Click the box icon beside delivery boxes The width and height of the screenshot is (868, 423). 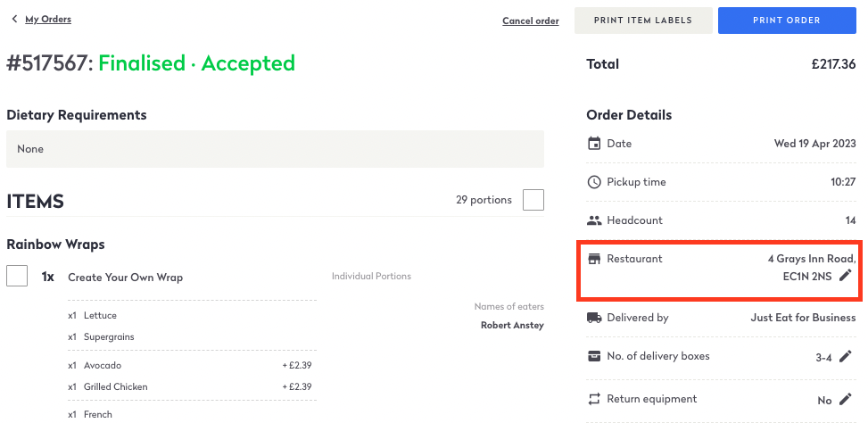pos(594,356)
